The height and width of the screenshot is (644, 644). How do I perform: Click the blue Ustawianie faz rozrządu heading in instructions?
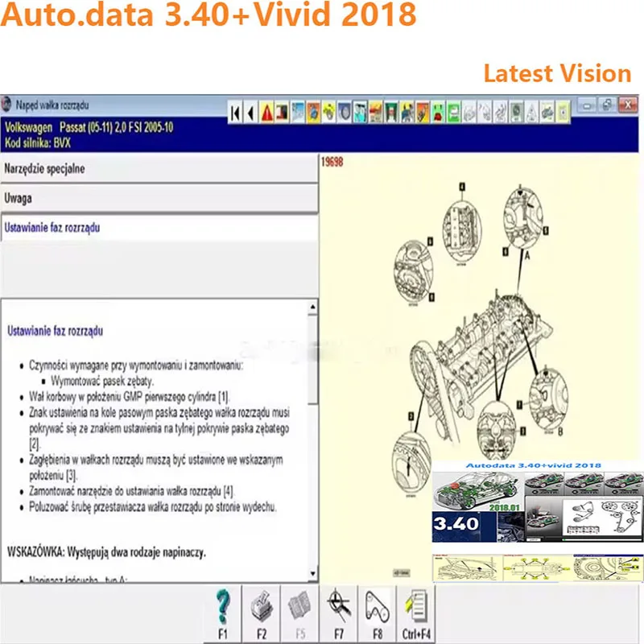55,331
